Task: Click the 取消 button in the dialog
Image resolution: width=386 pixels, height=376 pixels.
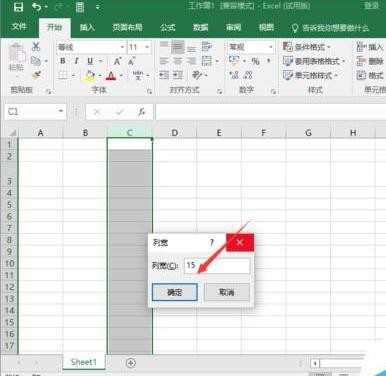Action: (227, 292)
